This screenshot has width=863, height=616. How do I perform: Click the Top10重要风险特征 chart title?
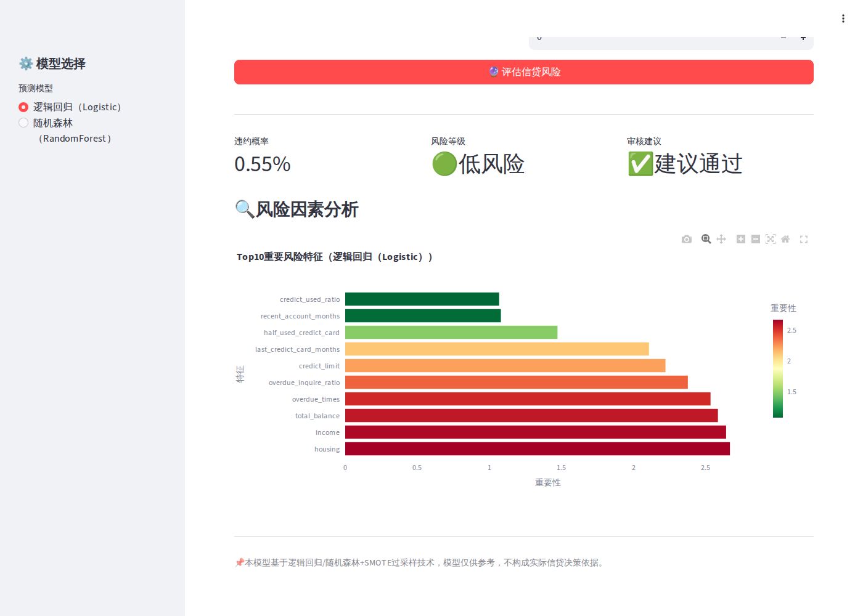335,257
